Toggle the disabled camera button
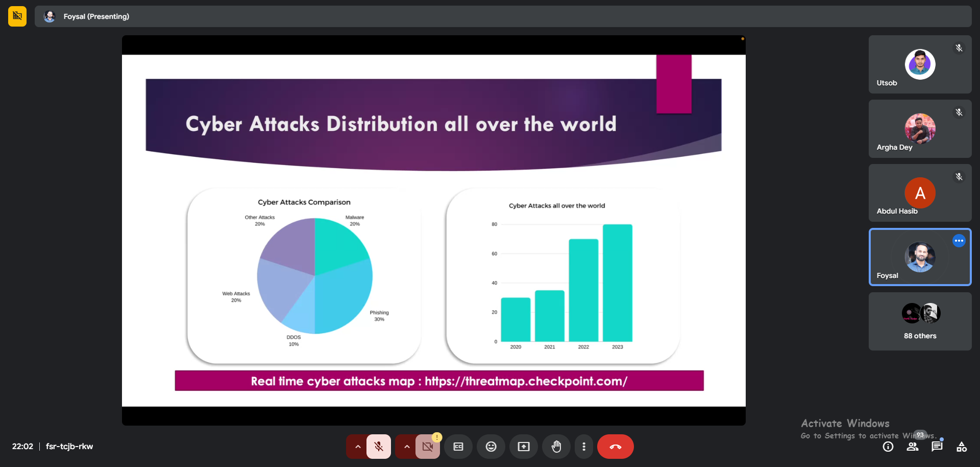The image size is (980, 467). [427, 447]
